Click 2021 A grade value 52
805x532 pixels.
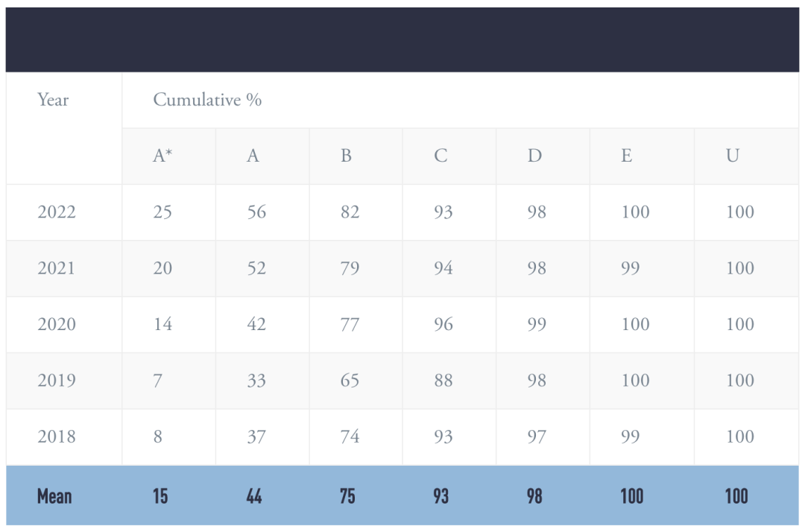point(256,267)
